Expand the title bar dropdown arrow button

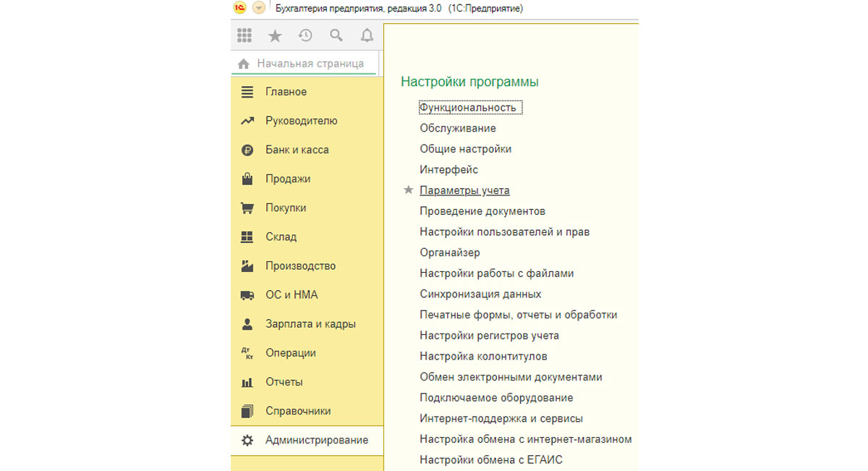click(x=258, y=8)
